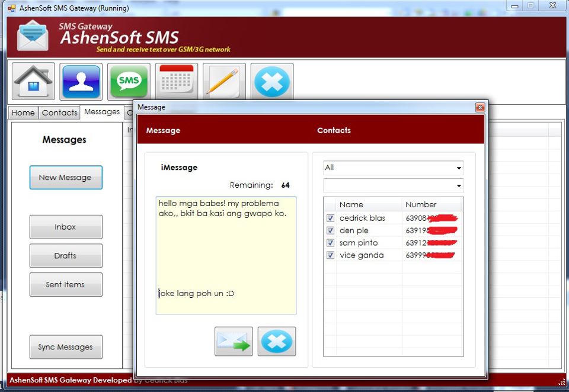Click the green SMS speech bubble icon

click(x=129, y=81)
